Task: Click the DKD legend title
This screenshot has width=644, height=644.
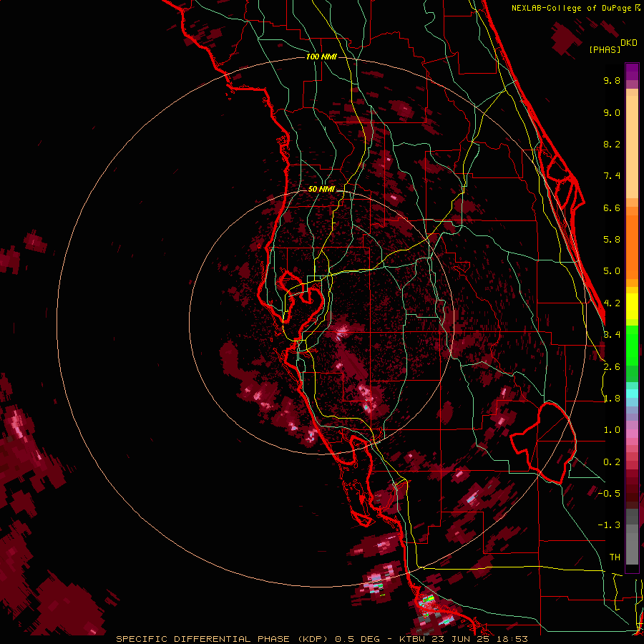Action: pos(629,43)
